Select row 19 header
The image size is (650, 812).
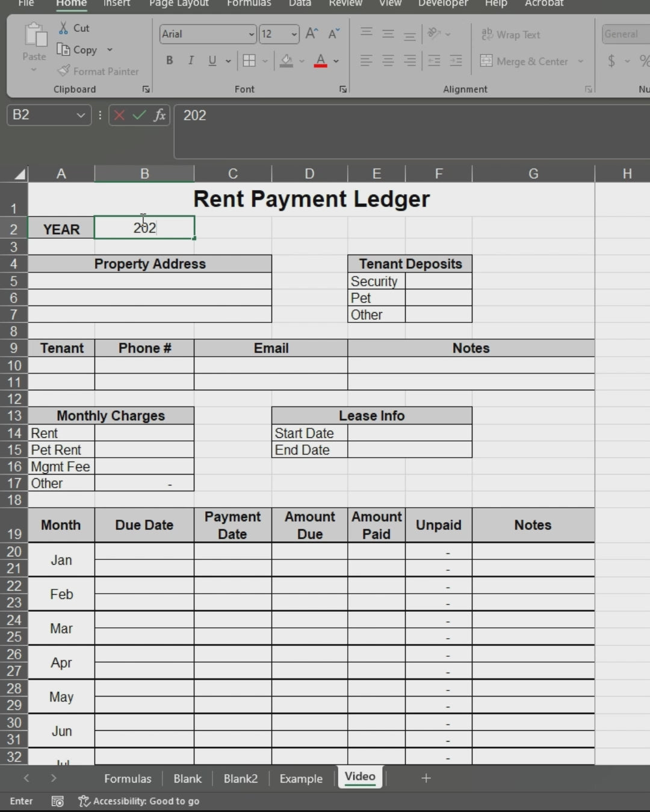(x=14, y=525)
